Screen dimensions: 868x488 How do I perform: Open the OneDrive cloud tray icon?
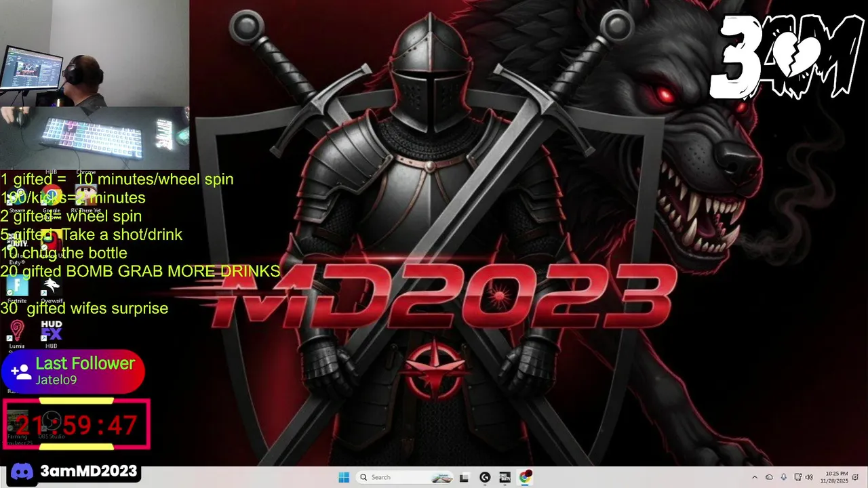point(769,477)
